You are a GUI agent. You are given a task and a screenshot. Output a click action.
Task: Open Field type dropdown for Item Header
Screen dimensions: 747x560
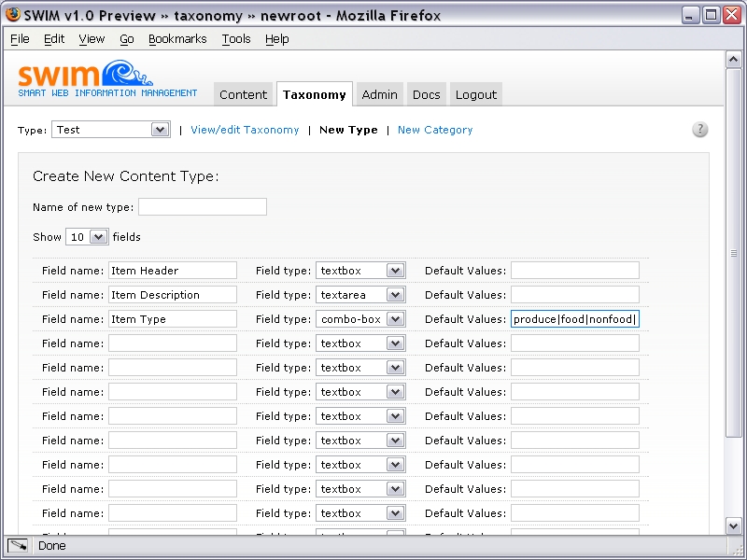[x=360, y=271]
